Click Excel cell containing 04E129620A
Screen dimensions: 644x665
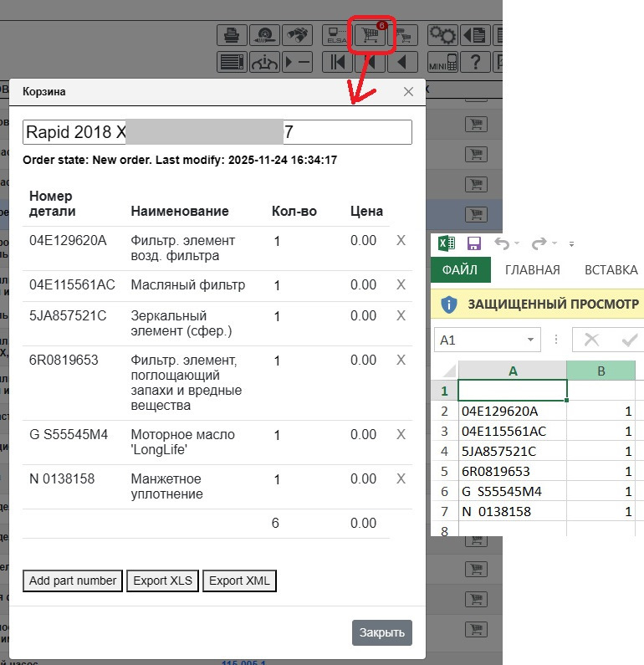point(513,411)
